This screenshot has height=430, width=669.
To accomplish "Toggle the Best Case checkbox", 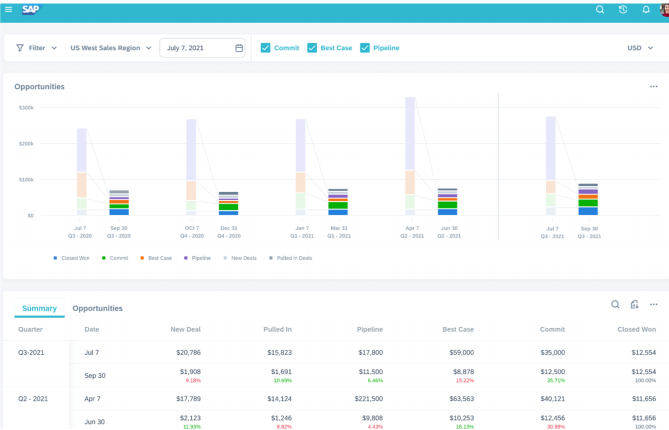I will coord(312,48).
